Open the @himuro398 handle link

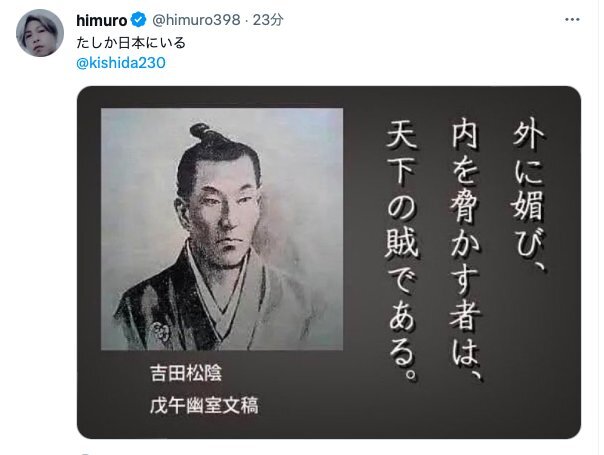point(196,20)
